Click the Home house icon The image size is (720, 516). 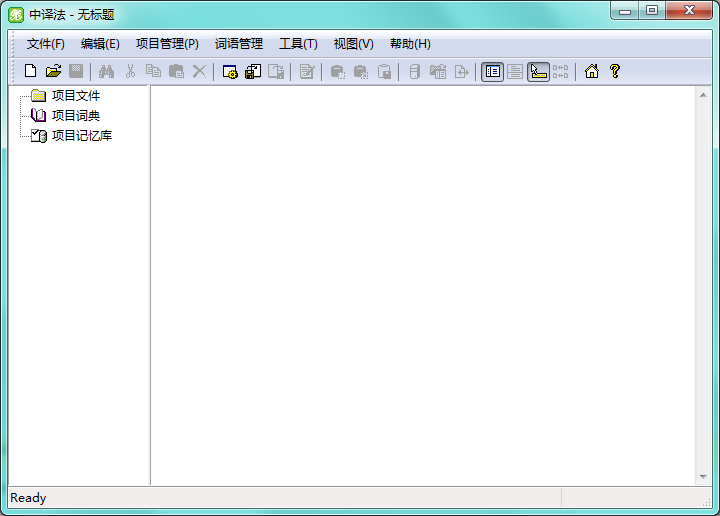click(x=592, y=71)
